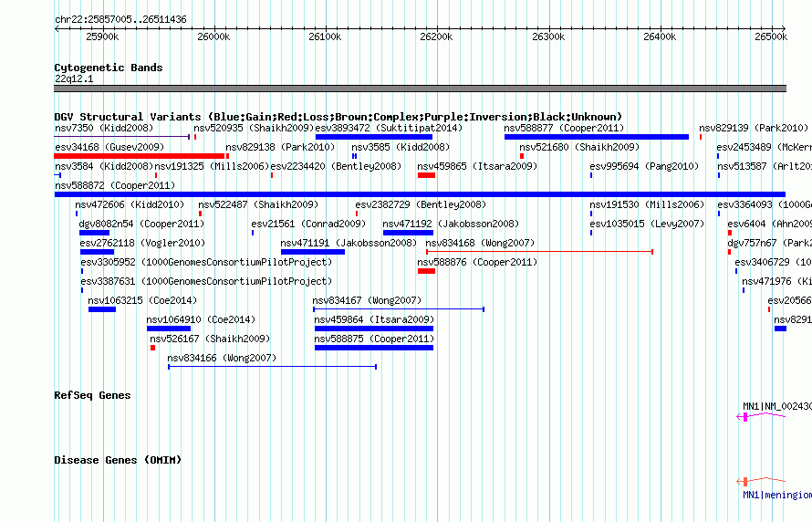Click the Cytogenetic Bands track title
Viewport: 812px width, 522px height.
(x=109, y=68)
